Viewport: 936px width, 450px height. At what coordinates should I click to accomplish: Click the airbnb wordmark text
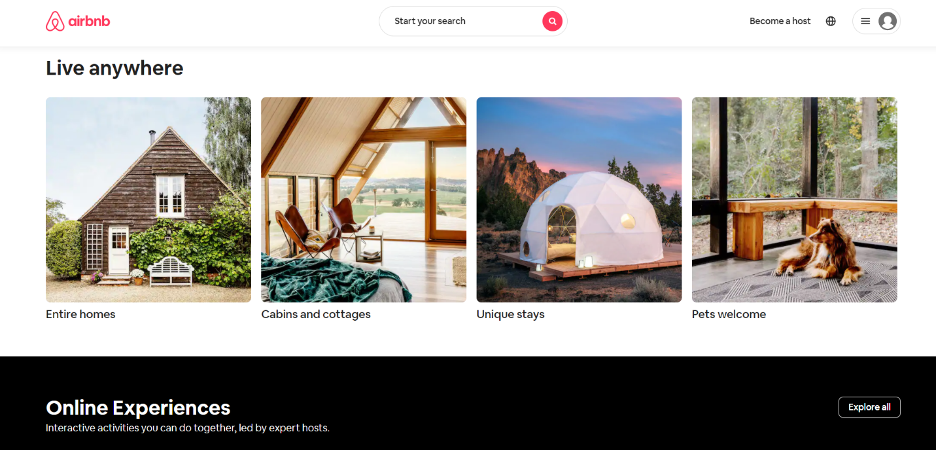pos(90,21)
